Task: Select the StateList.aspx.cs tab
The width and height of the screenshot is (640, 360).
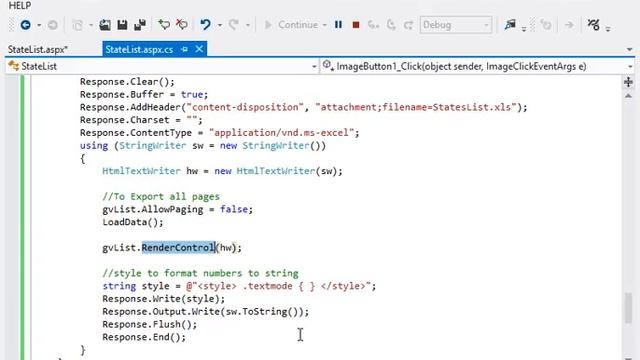Action: [139, 49]
